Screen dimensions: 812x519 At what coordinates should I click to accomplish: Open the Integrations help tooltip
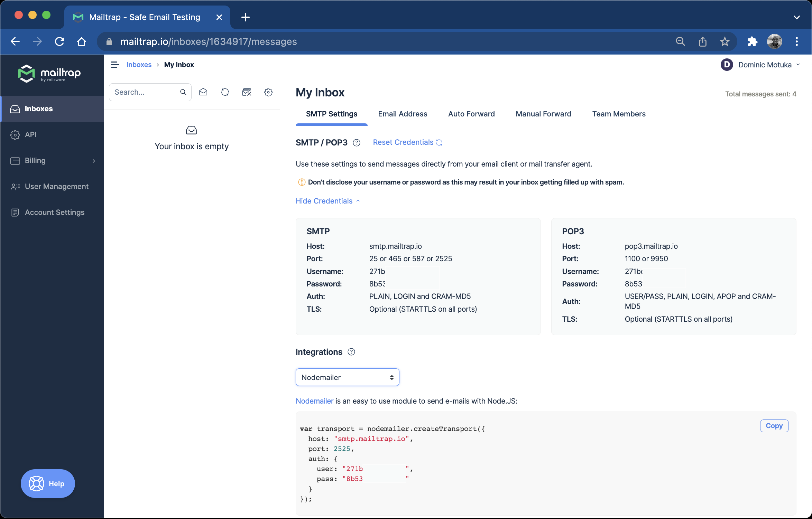tap(352, 352)
